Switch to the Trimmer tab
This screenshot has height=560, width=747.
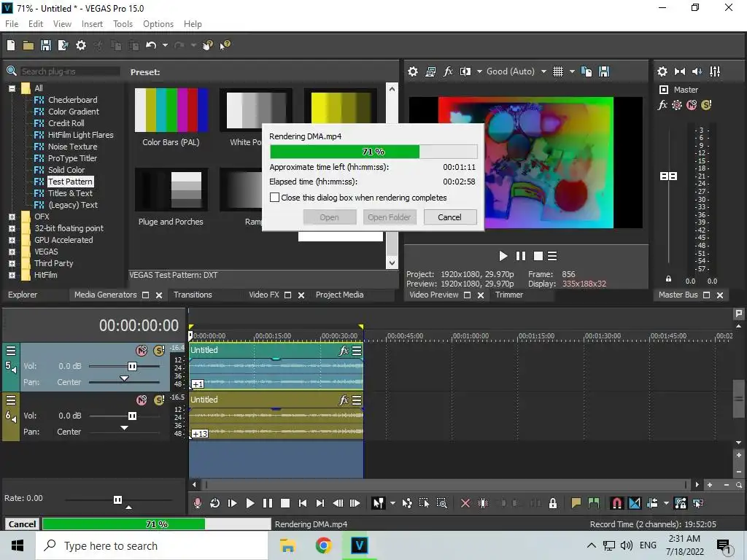click(x=508, y=295)
